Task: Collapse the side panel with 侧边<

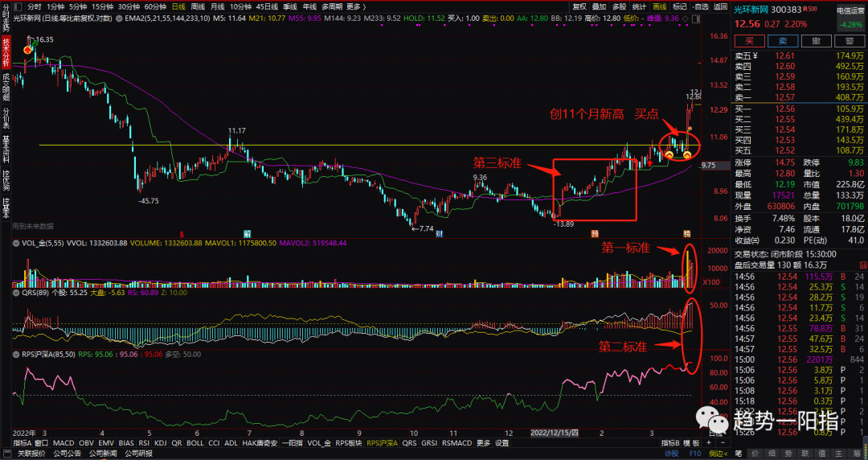Action: click(x=718, y=454)
